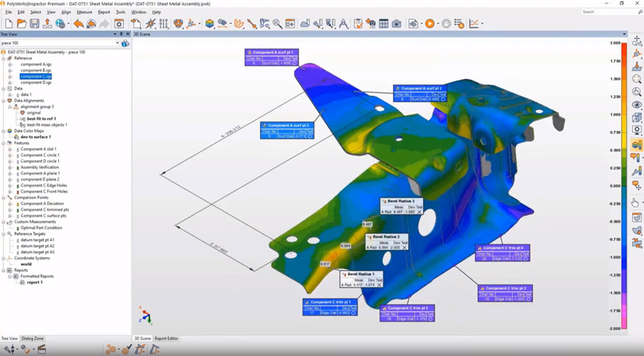The image size is (644, 356).
Task: Click the magenta bottom of the color scale
Action: [x=624, y=324]
